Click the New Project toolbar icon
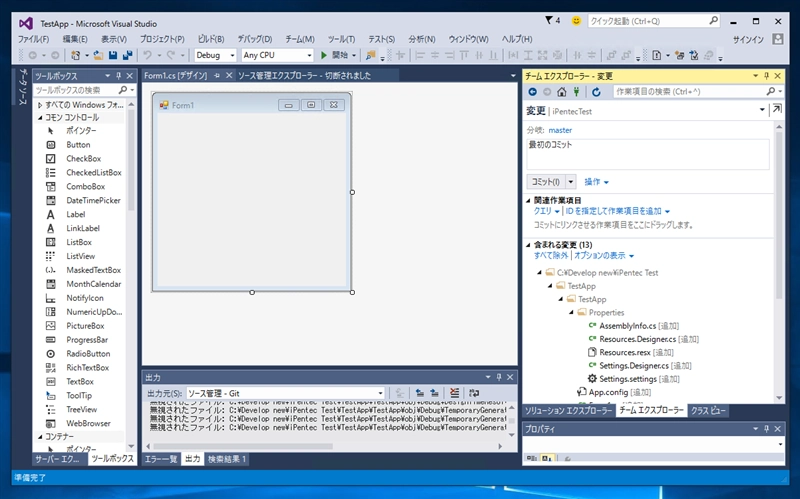 click(76, 55)
